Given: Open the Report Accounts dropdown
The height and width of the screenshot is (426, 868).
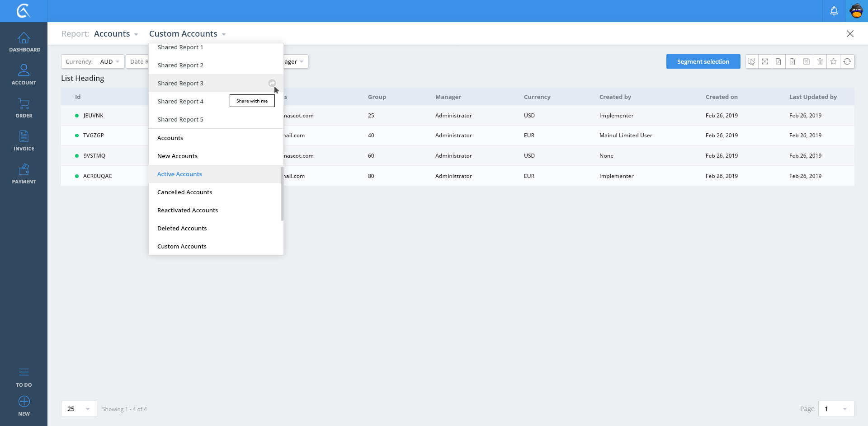Looking at the screenshot, I should tap(116, 34).
